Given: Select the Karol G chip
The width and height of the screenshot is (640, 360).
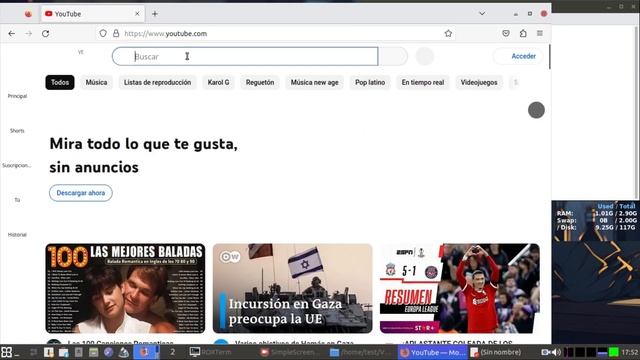Looking at the screenshot, I should pos(218,82).
